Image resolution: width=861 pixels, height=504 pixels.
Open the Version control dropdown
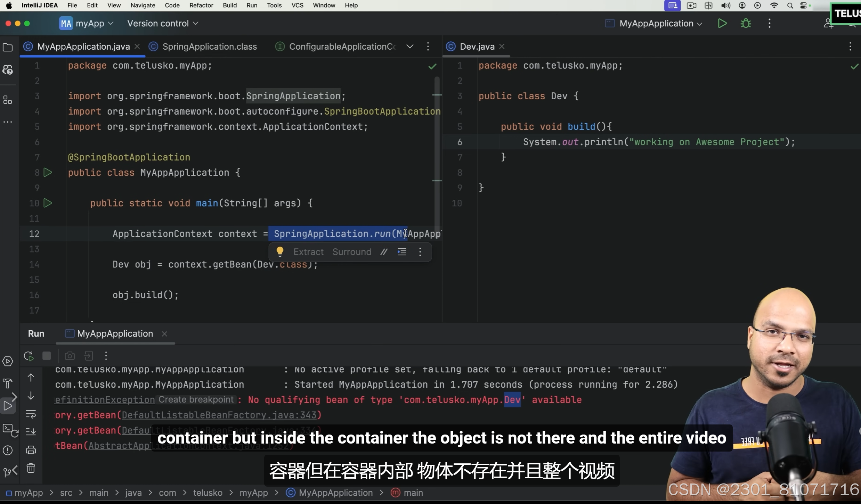163,24
